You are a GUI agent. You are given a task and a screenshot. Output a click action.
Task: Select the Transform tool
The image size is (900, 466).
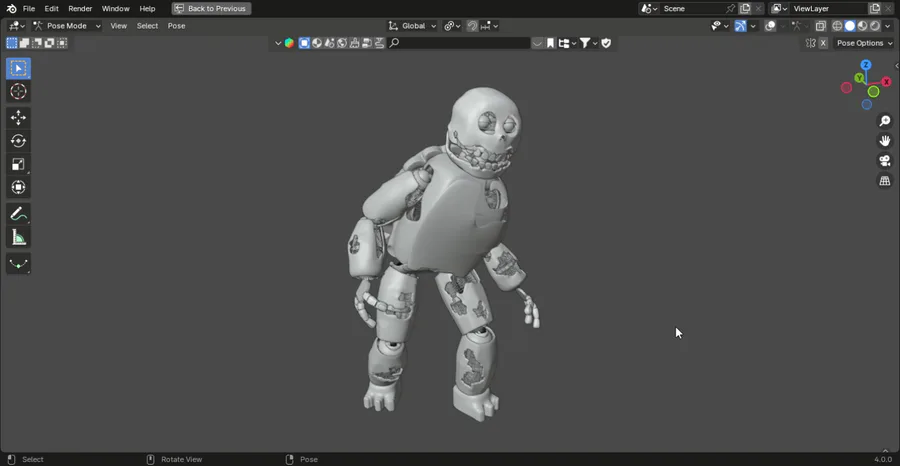point(18,187)
